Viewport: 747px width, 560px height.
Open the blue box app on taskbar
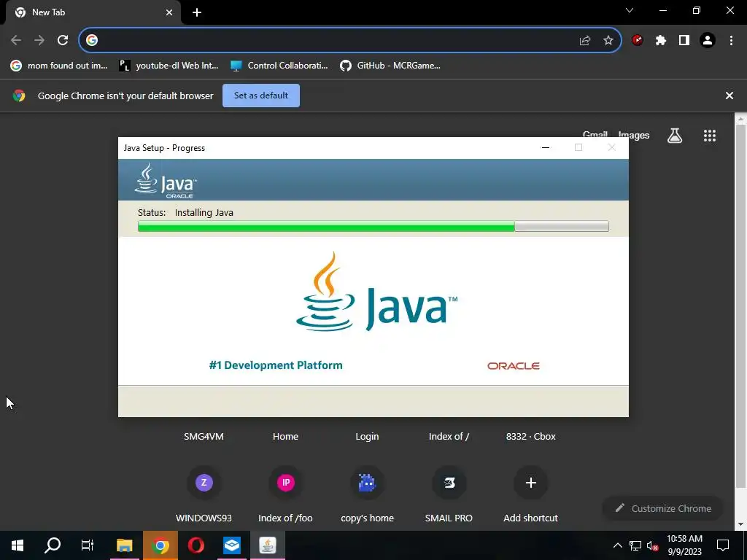[x=231, y=545]
